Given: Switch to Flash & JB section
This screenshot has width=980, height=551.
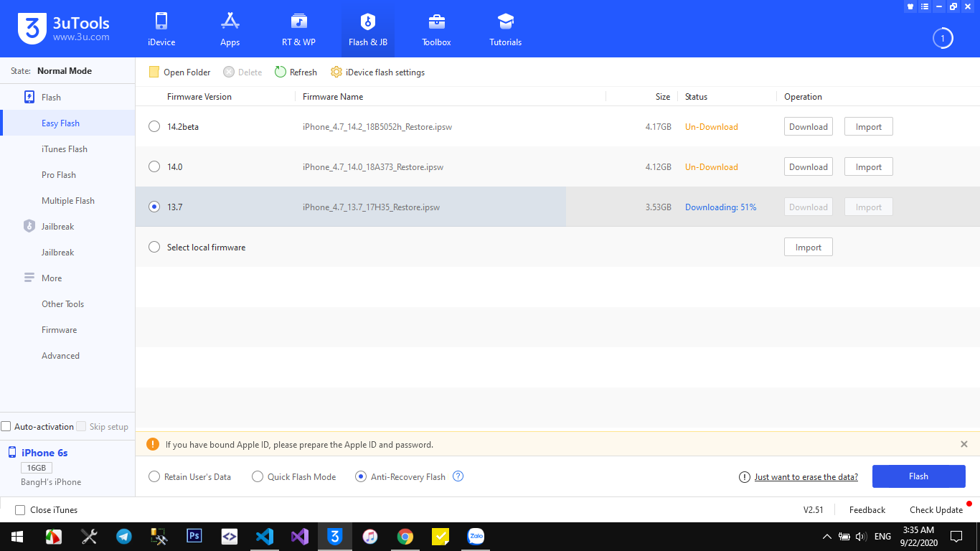Looking at the screenshot, I should 368,29.
